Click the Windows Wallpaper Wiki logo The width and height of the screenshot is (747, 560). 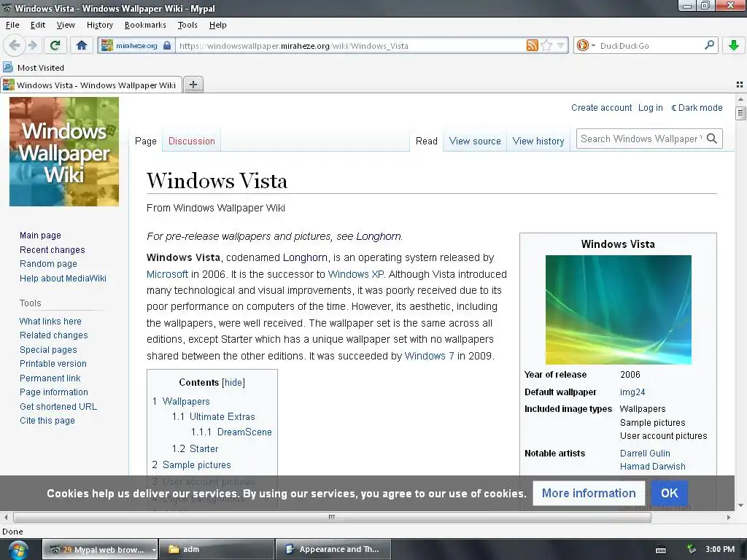click(64, 152)
